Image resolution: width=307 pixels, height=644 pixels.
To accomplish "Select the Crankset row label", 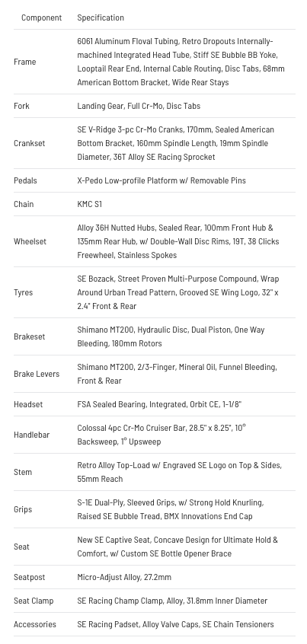I will (x=29, y=143).
